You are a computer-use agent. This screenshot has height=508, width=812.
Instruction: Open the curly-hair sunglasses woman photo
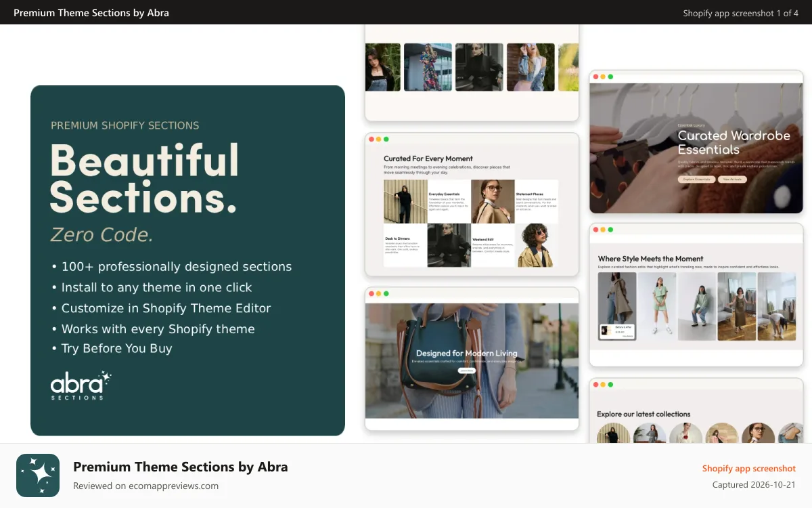[x=537, y=245]
